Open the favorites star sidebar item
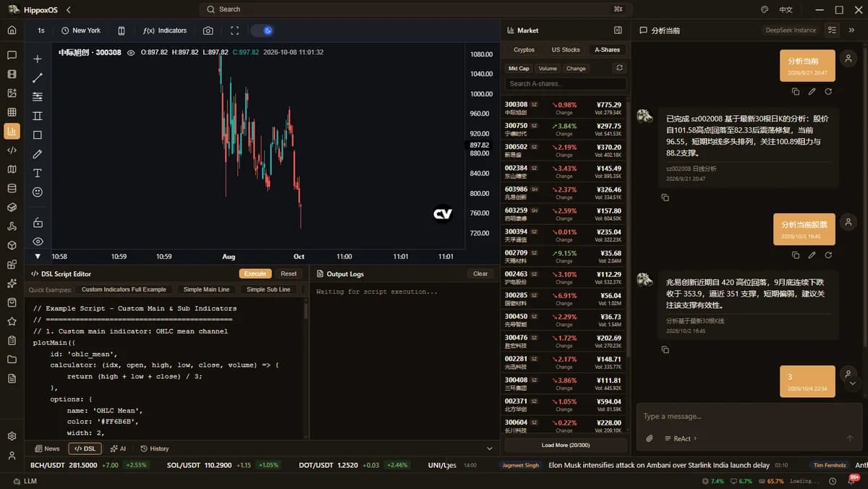The width and height of the screenshot is (868, 489). tap(12, 321)
